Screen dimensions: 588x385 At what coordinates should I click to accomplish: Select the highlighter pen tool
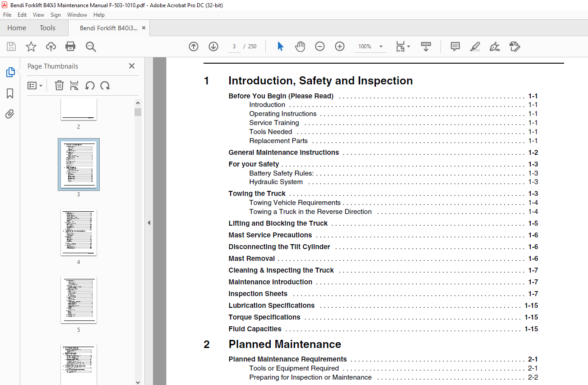click(x=475, y=46)
